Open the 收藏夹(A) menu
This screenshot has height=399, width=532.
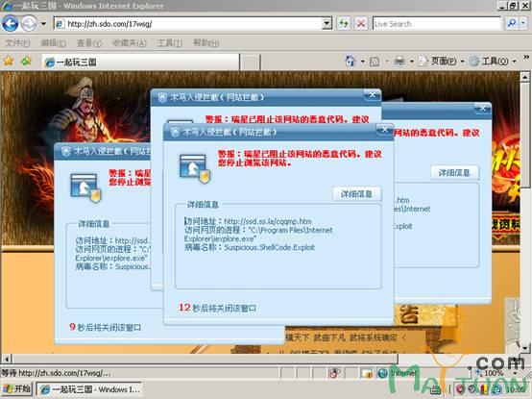(130, 43)
